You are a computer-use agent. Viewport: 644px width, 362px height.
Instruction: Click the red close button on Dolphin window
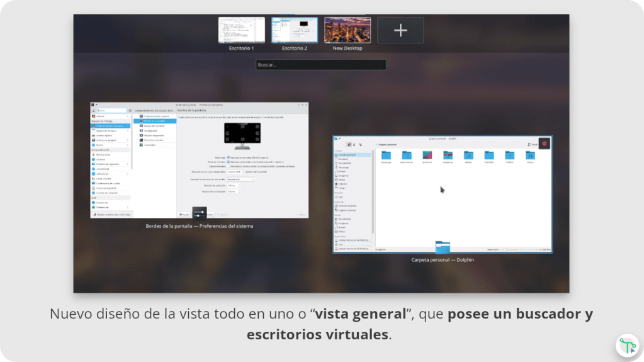[x=544, y=144]
